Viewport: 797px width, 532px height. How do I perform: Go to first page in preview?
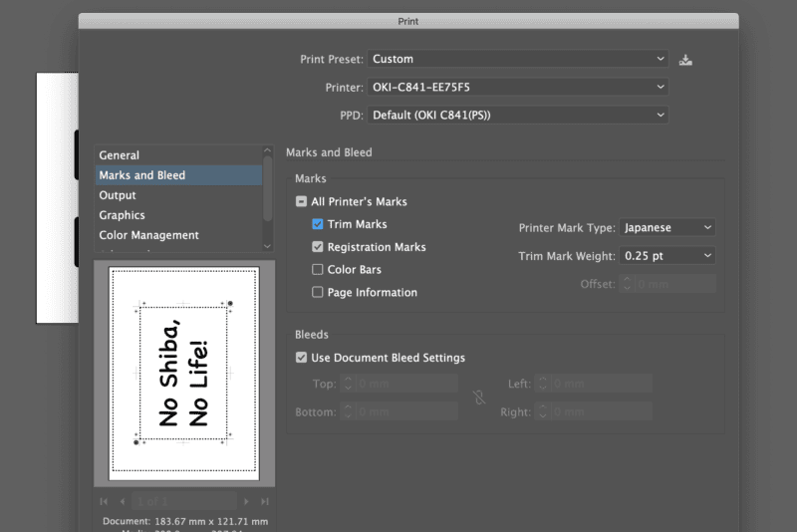[104, 501]
